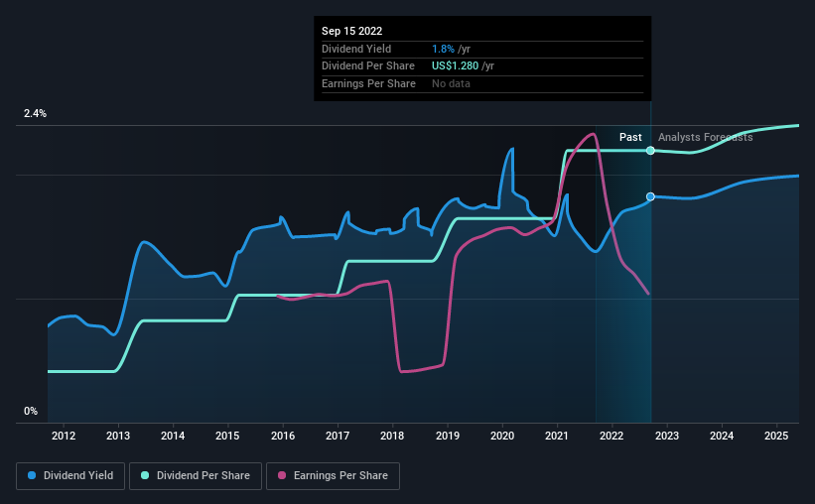Screen dimensions: 815x504
Task: Click the tooltip Dividend Per Share row label
Action: (368, 66)
